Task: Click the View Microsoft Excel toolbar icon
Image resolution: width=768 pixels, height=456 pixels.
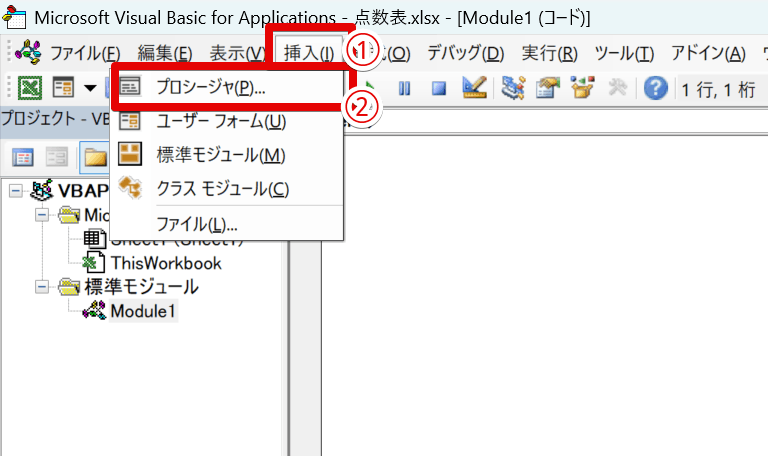Action: coord(30,88)
